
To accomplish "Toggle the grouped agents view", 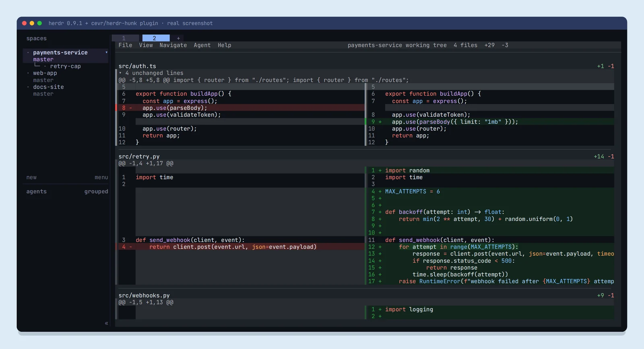I will point(96,191).
